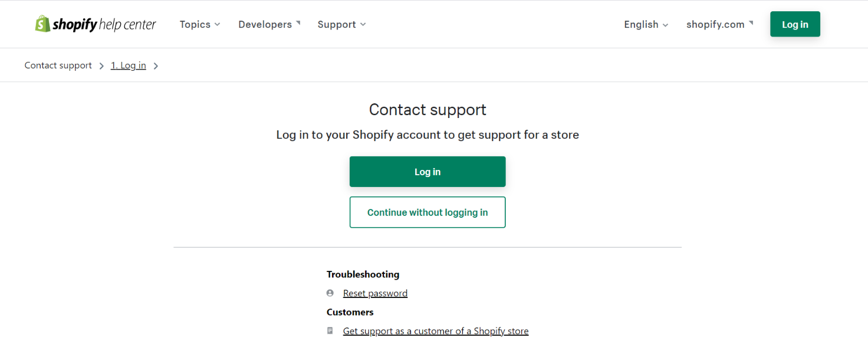
Task: Click the document icon beside Get support link
Action: 330,331
